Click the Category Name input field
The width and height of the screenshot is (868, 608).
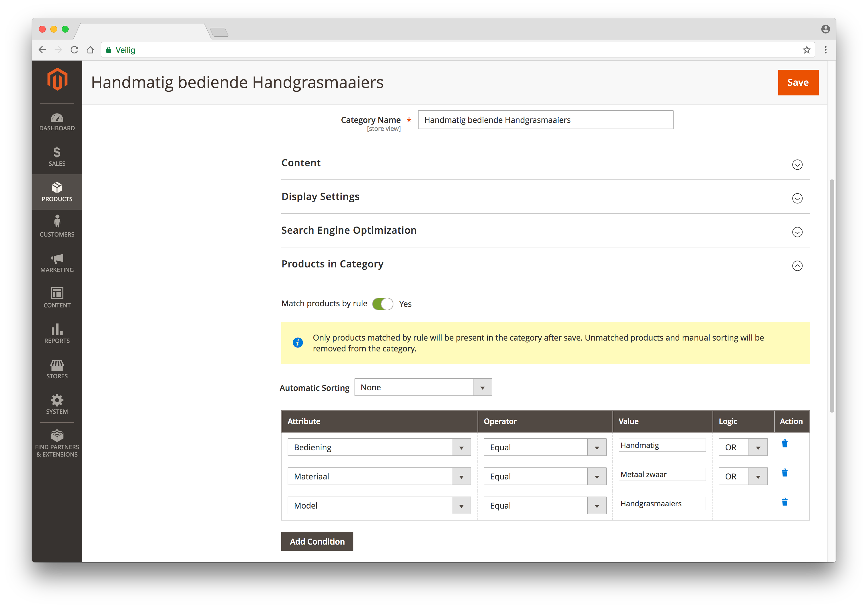click(545, 120)
